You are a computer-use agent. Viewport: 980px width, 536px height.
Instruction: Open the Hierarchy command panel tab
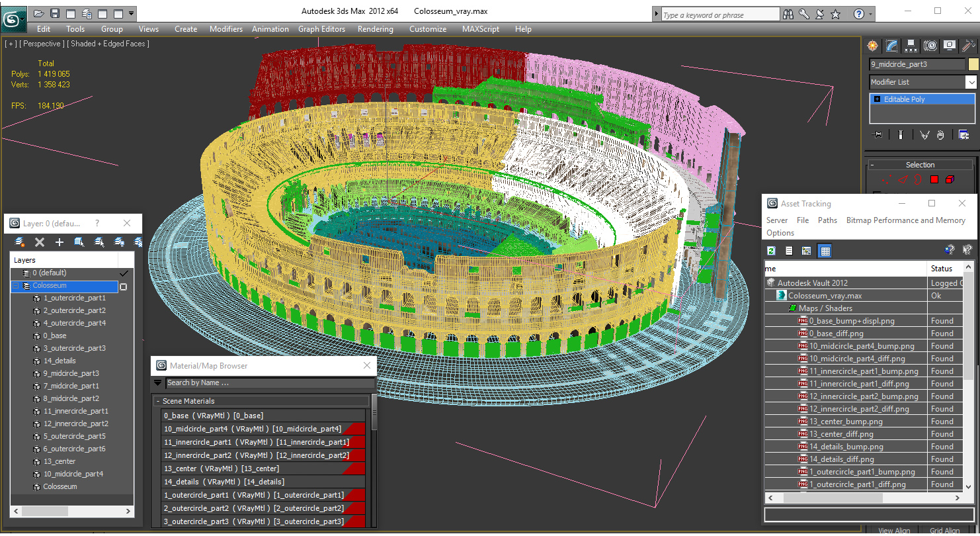pos(911,45)
